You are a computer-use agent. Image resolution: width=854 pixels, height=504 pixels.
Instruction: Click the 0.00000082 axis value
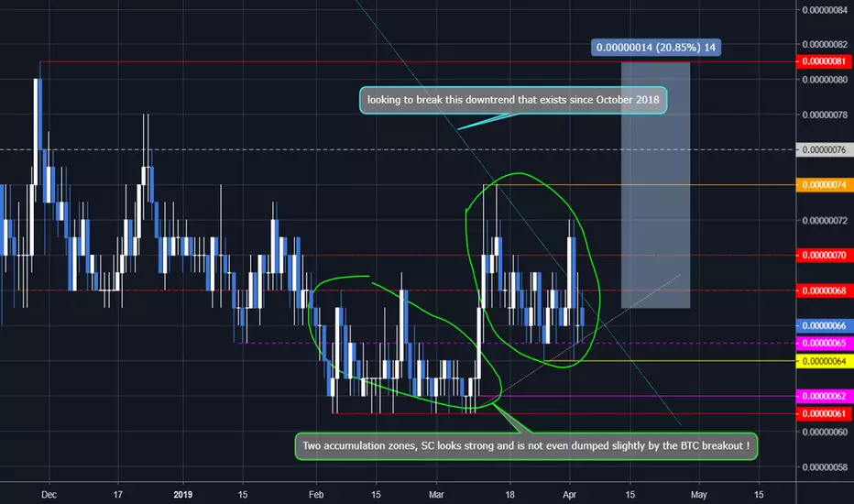824,44
